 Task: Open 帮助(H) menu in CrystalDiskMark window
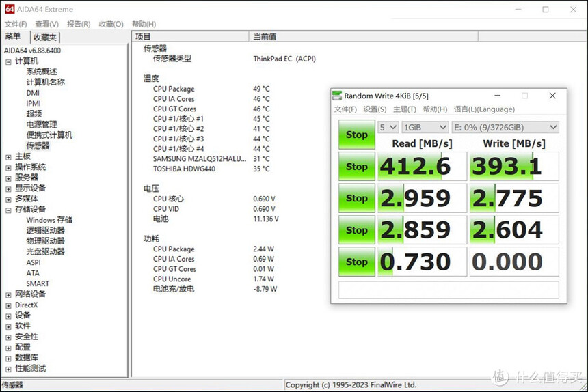click(x=435, y=109)
